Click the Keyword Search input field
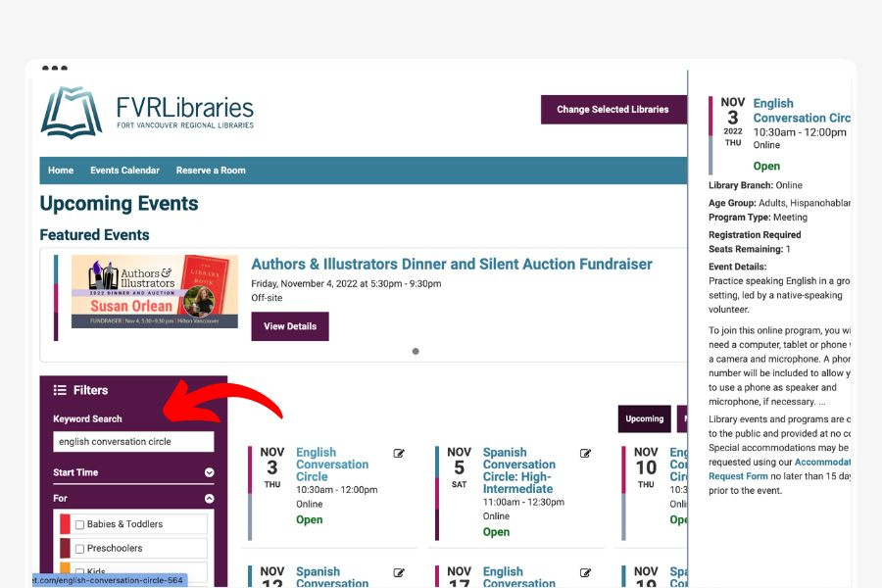 (133, 442)
